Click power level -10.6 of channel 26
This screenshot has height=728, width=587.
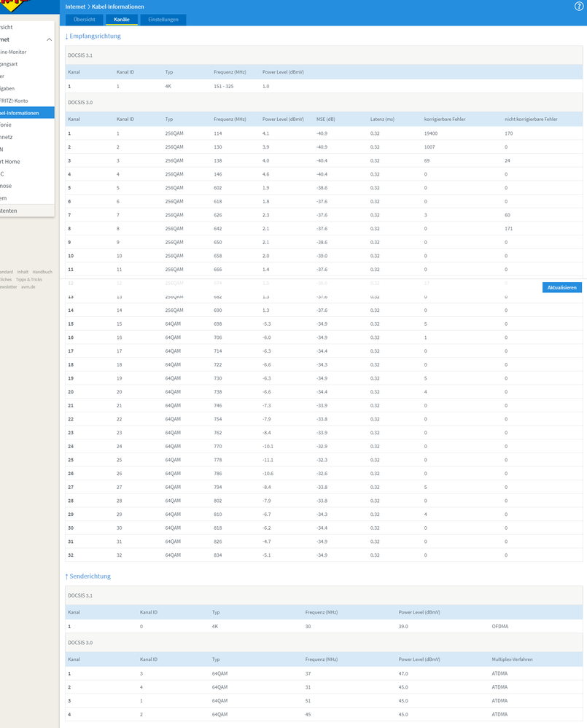[268, 474]
